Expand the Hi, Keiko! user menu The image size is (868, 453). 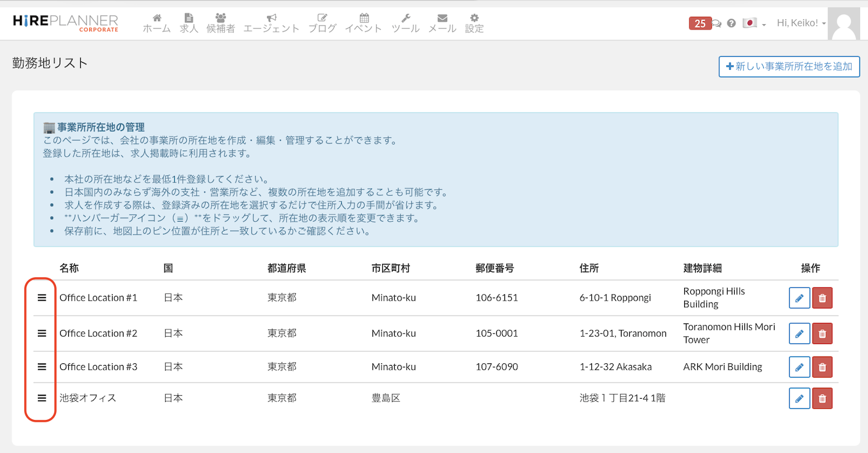(x=801, y=23)
